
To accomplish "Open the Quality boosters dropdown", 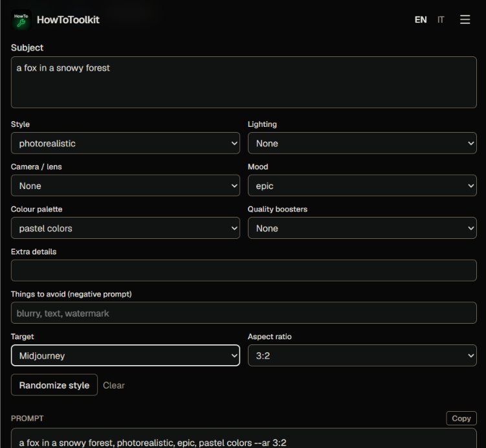I will [x=362, y=228].
